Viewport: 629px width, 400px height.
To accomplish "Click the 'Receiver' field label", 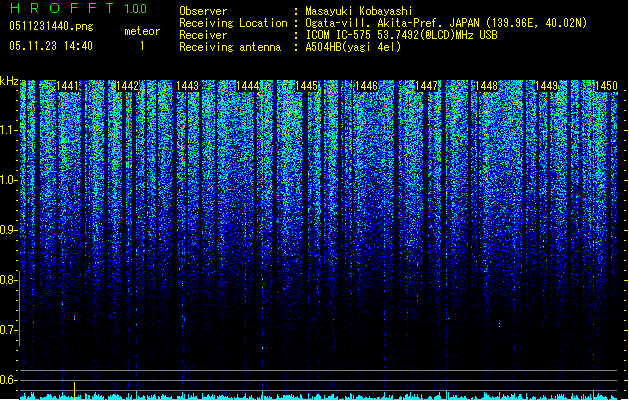I will [x=203, y=35].
